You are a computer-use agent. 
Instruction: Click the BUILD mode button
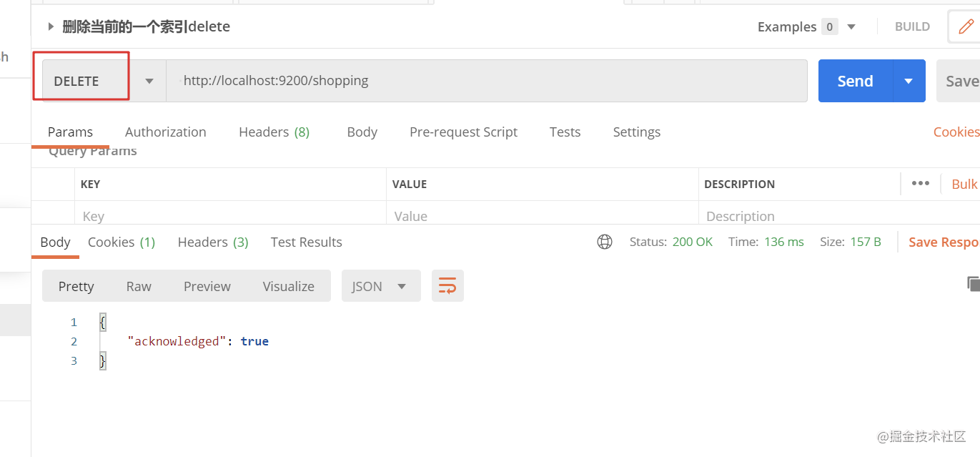(x=913, y=27)
